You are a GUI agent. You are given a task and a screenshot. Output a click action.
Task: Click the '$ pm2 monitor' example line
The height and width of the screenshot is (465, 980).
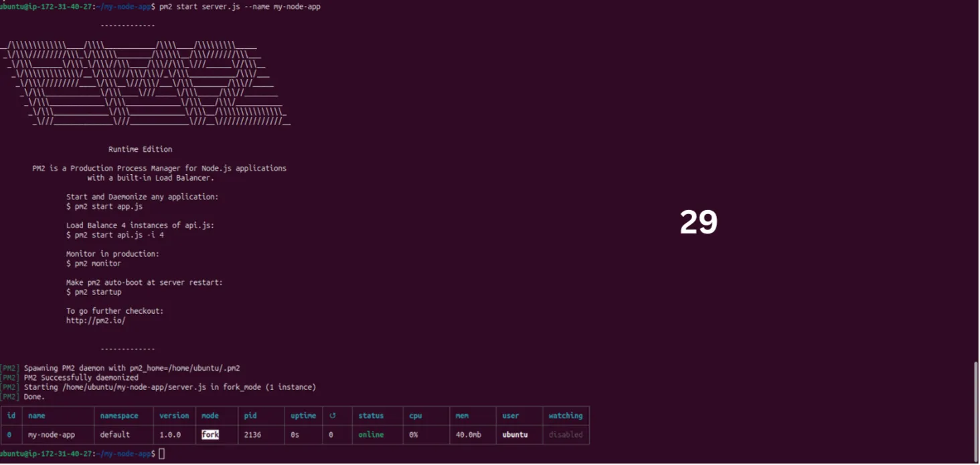(x=94, y=264)
